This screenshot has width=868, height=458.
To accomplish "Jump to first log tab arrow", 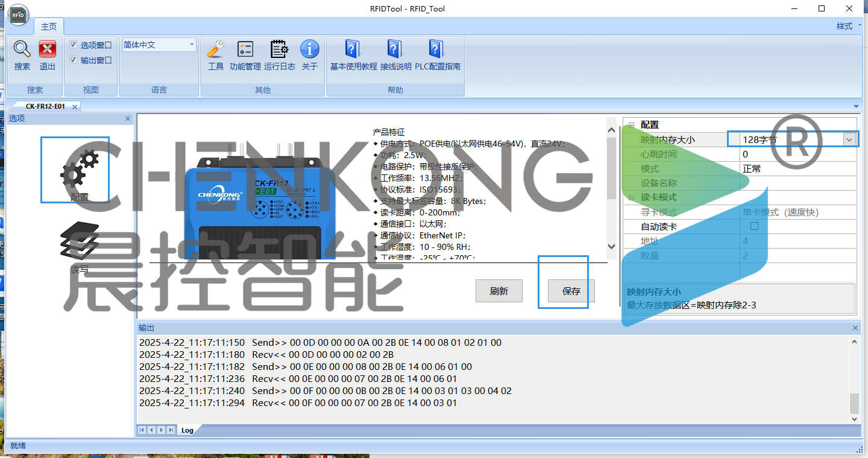I will (x=142, y=430).
